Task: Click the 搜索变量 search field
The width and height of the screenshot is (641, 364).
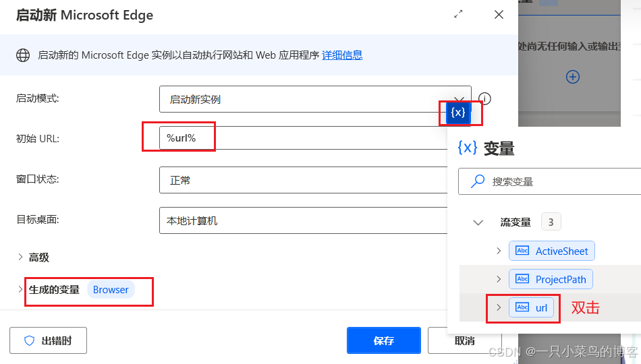Action: 549,181
